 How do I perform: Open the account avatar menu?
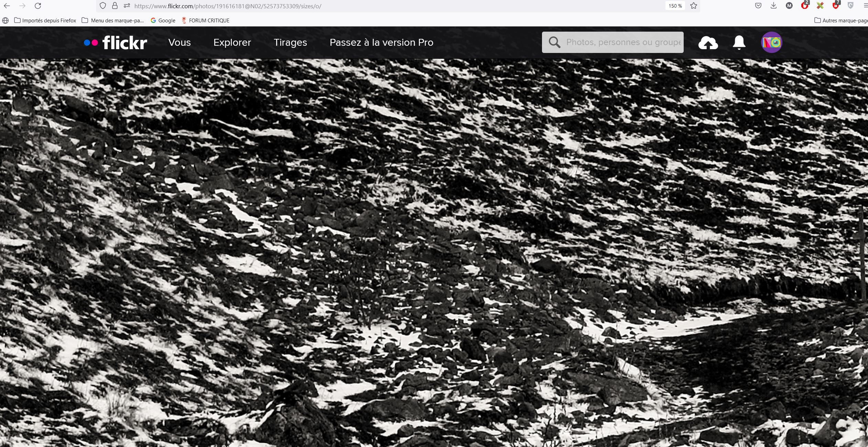pyautogui.click(x=771, y=42)
